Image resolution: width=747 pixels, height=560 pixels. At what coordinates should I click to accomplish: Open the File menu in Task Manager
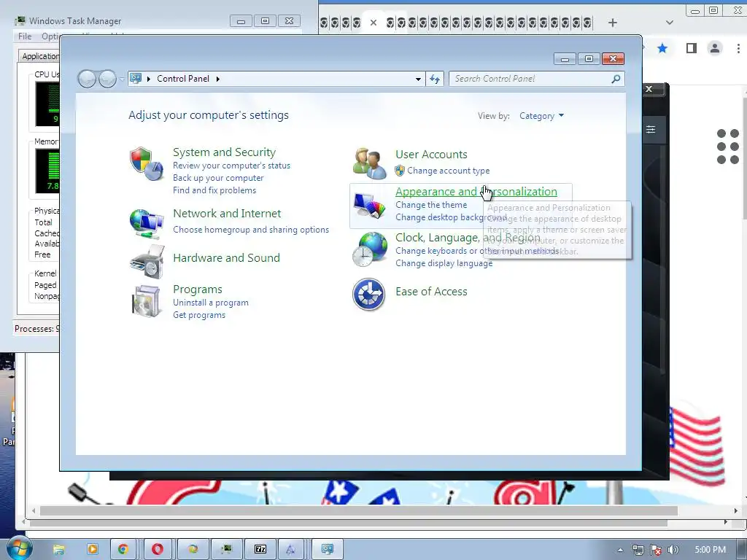pos(25,36)
